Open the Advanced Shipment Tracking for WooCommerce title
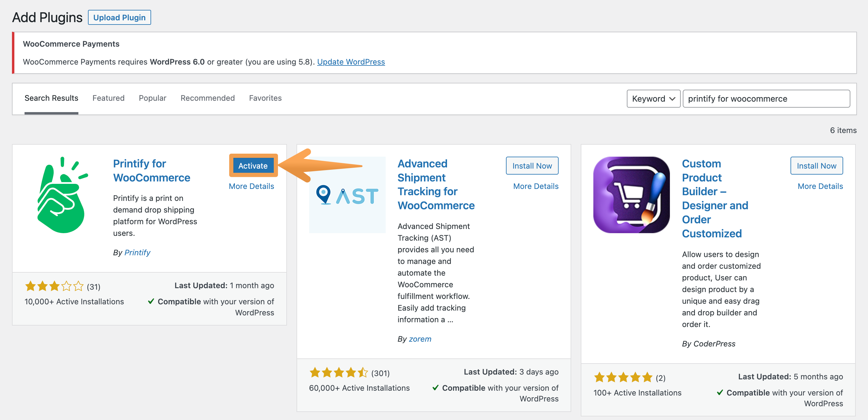This screenshot has height=420, width=868. [x=436, y=184]
